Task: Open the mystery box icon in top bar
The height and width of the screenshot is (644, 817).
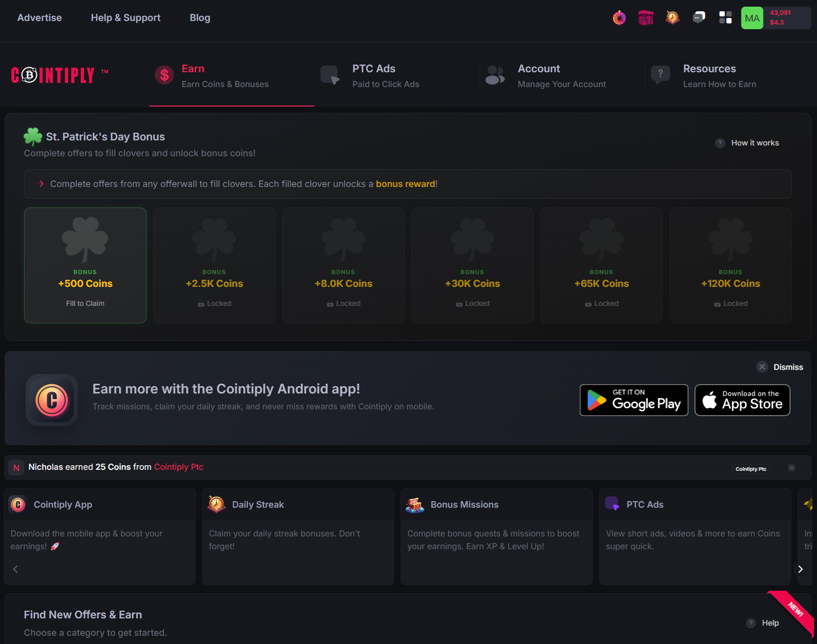Action: coord(646,18)
